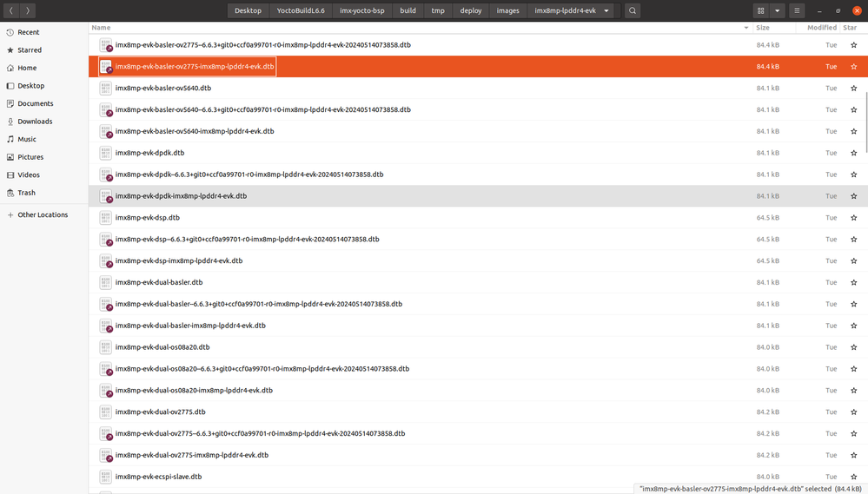This screenshot has height=494, width=868.
Task: Star imx8mp-evk-dual-basler.dtb
Action: click(853, 282)
